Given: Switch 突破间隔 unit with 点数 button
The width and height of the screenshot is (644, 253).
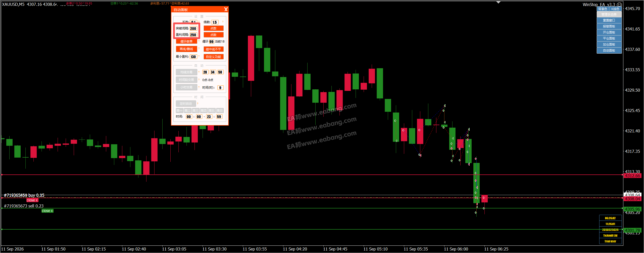Looking at the screenshot, I should point(213,28).
